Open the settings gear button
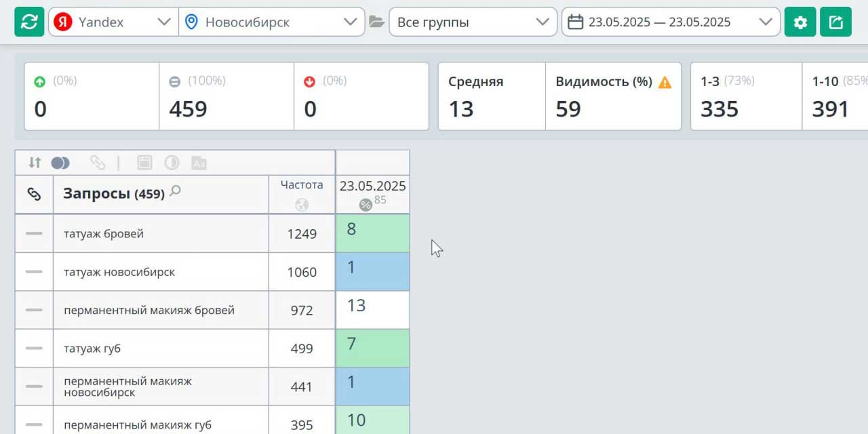The width and height of the screenshot is (868, 434). [800, 22]
